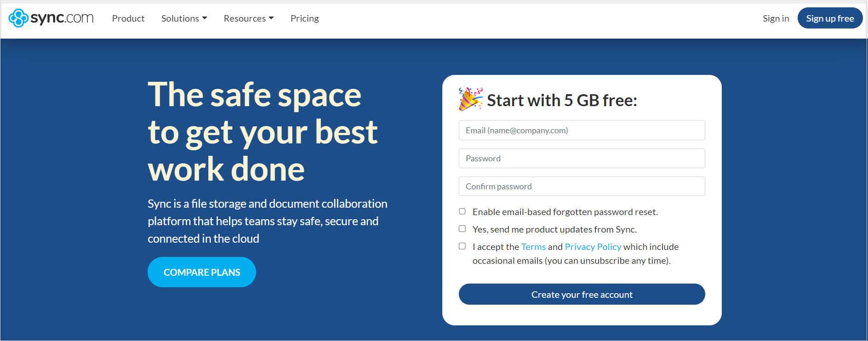Click the COMPARE PLANS button

coord(202,272)
